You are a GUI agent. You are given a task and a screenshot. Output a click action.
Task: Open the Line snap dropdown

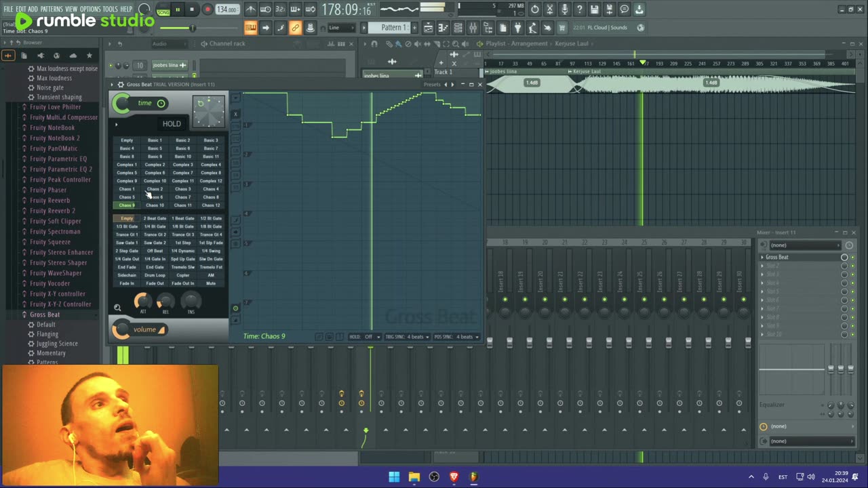click(x=342, y=28)
